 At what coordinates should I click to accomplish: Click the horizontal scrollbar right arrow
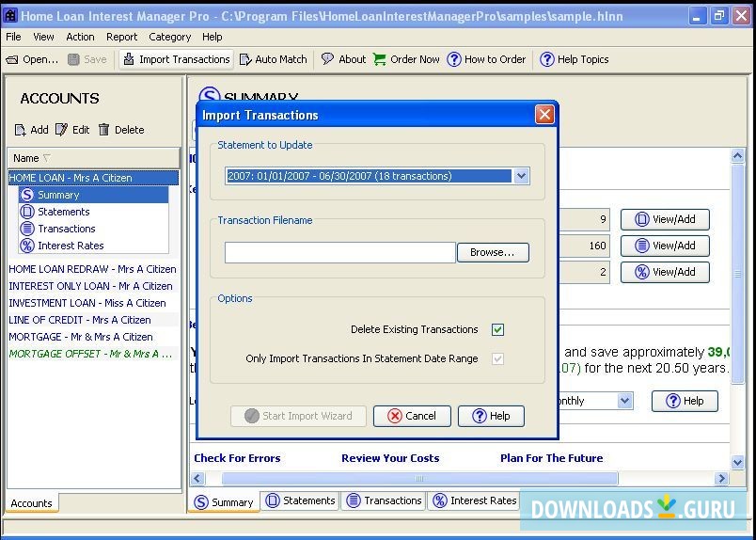click(x=721, y=479)
